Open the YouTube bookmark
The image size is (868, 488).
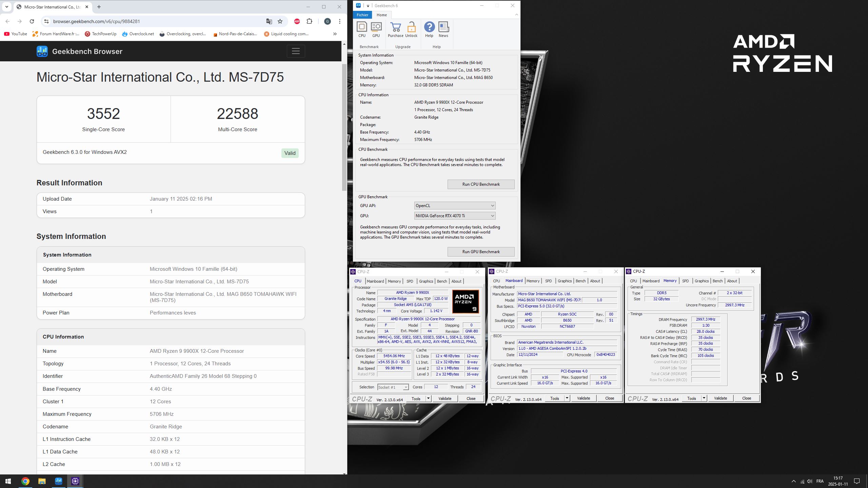pyautogui.click(x=16, y=34)
